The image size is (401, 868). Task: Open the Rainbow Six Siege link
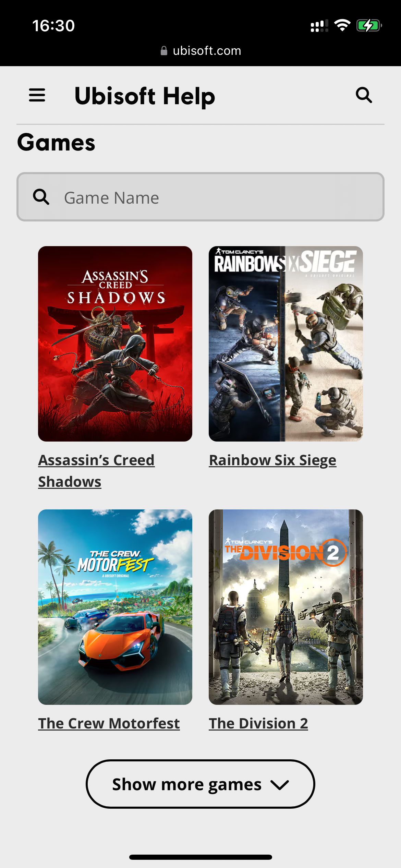(x=272, y=460)
